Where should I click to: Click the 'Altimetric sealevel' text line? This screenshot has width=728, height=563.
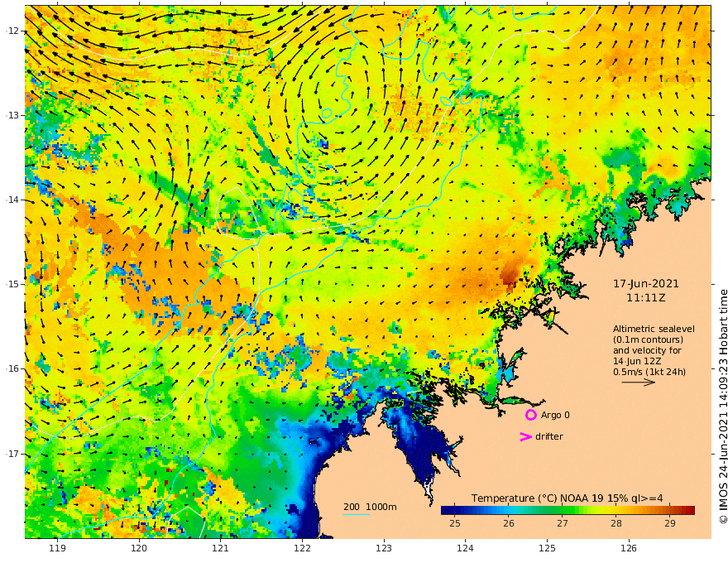tap(654, 329)
